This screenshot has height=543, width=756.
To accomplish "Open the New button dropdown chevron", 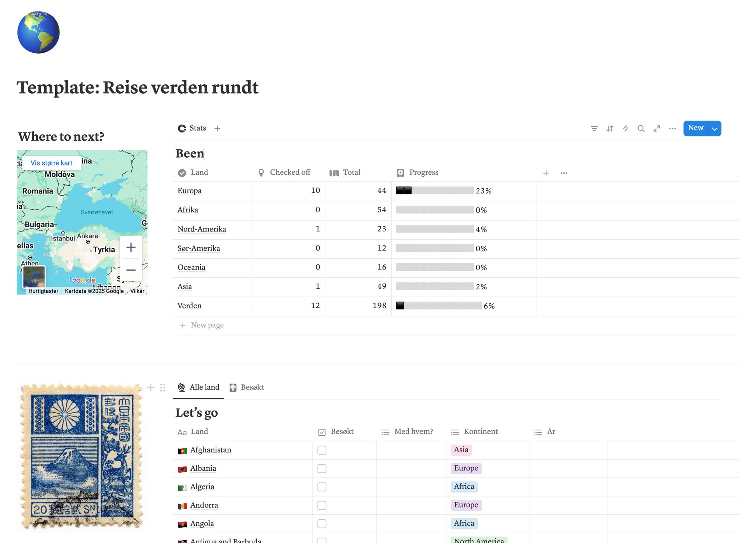I will (714, 128).
